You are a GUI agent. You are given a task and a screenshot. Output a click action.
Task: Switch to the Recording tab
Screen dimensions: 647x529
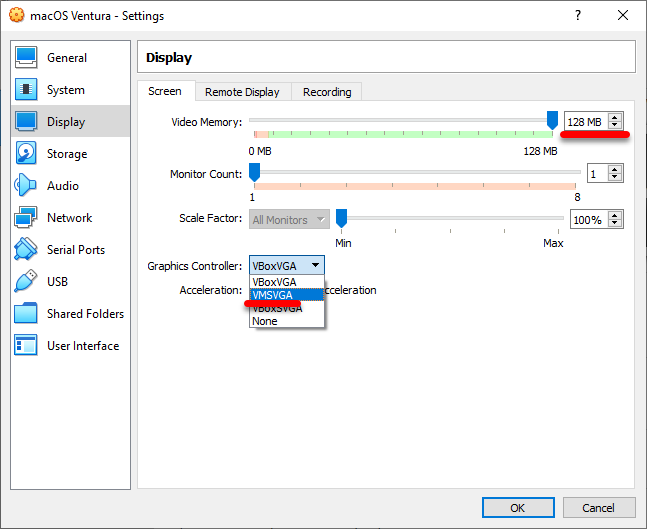[x=327, y=92]
